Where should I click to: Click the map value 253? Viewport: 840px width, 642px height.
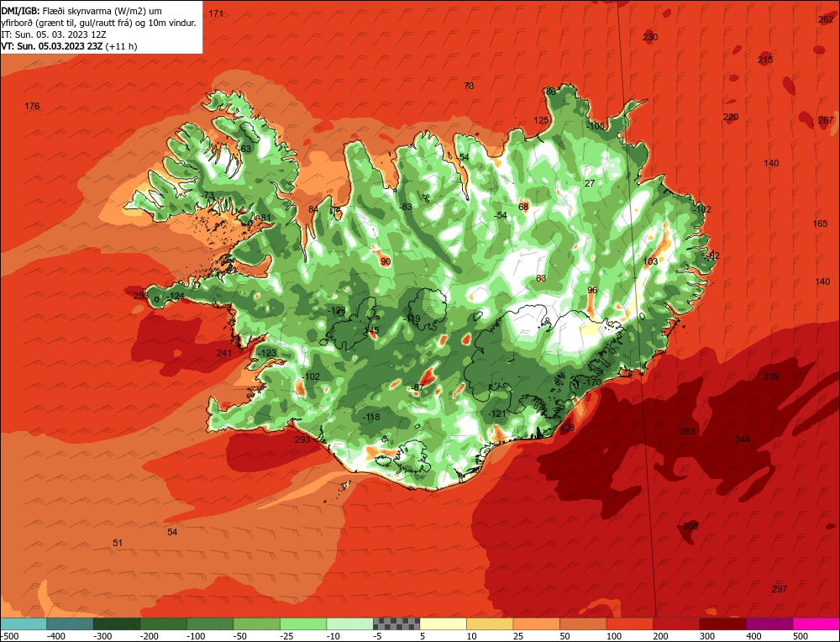click(141, 296)
